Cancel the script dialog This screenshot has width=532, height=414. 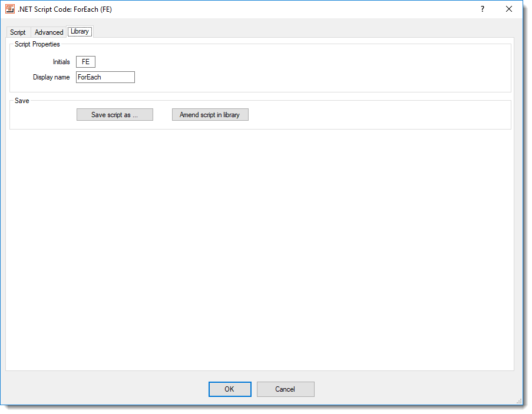tap(285, 389)
